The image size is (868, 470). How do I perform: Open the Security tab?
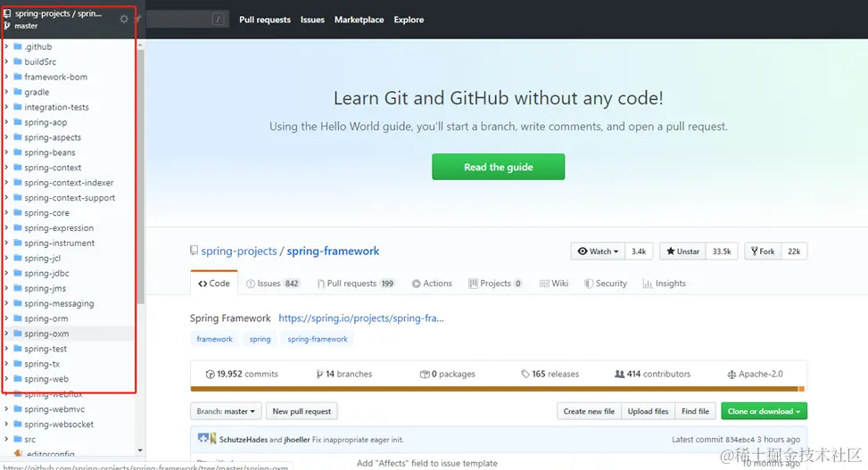pos(606,284)
